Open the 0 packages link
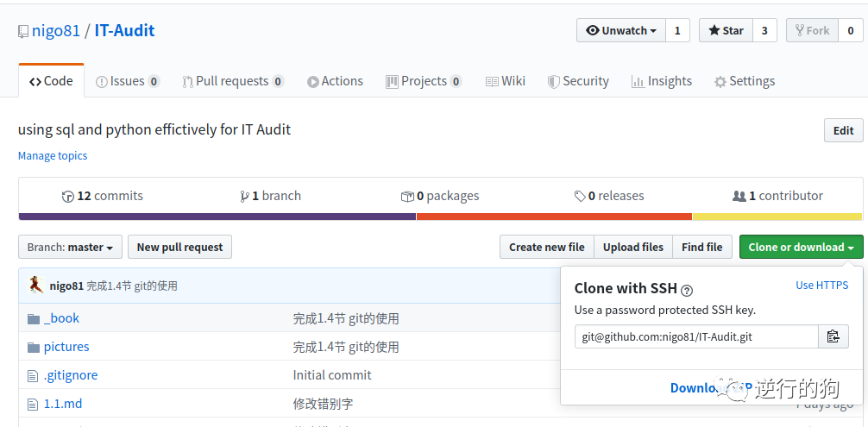868x427 pixels. tap(440, 196)
